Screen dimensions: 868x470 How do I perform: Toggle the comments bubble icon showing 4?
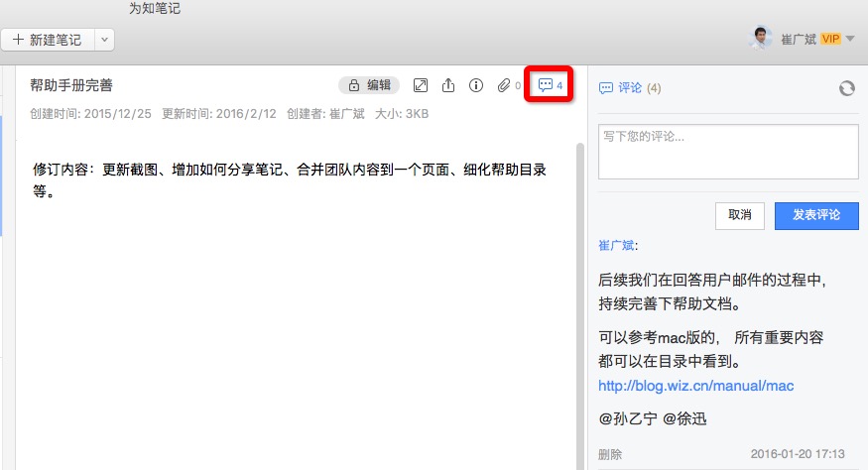coord(550,84)
